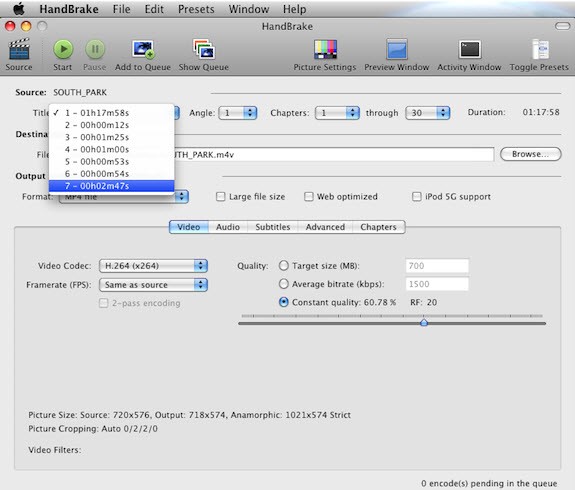Click the SOUTH_PARK source name

coord(80,92)
